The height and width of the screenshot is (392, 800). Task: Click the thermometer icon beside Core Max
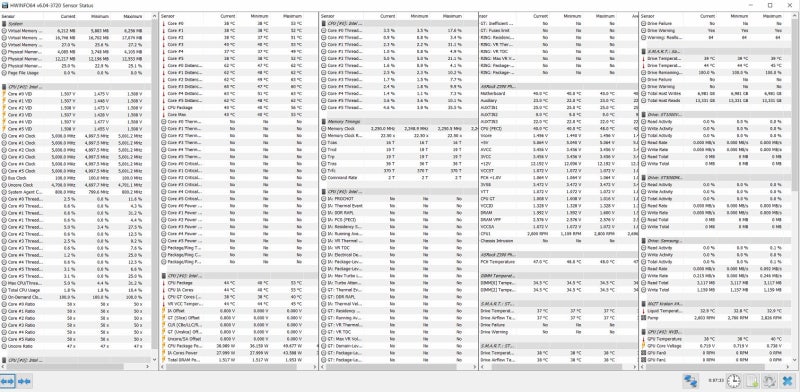click(164, 115)
